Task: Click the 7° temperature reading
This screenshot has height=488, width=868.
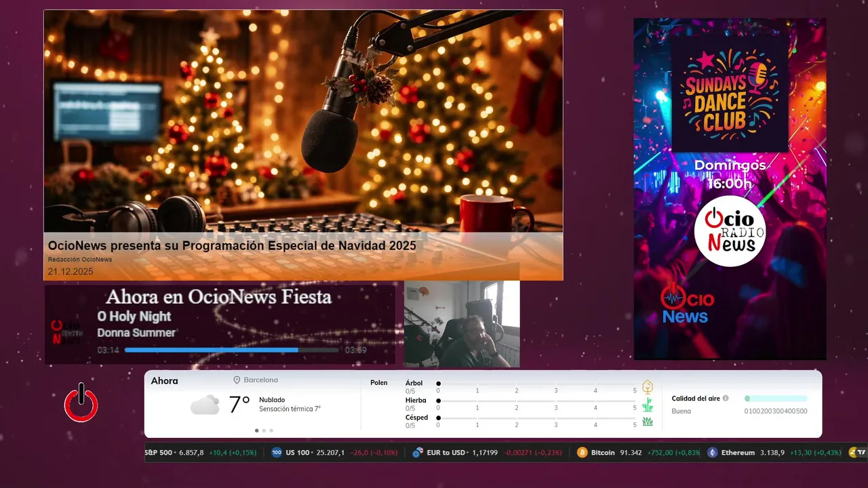Action: click(239, 405)
